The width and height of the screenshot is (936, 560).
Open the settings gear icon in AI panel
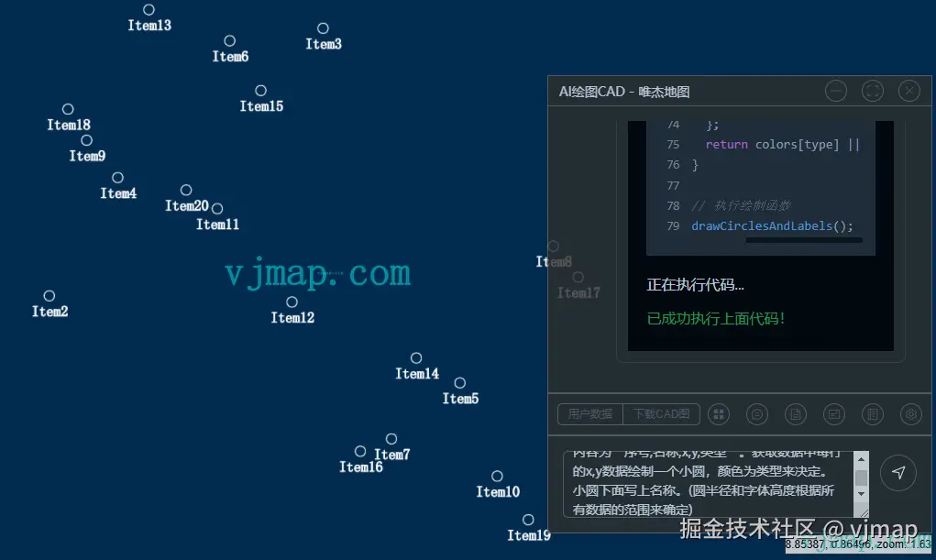[911, 414]
